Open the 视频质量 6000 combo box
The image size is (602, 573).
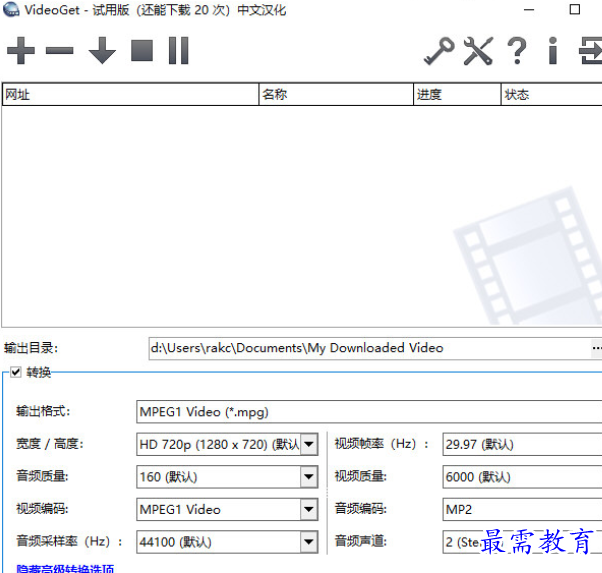pos(522,477)
